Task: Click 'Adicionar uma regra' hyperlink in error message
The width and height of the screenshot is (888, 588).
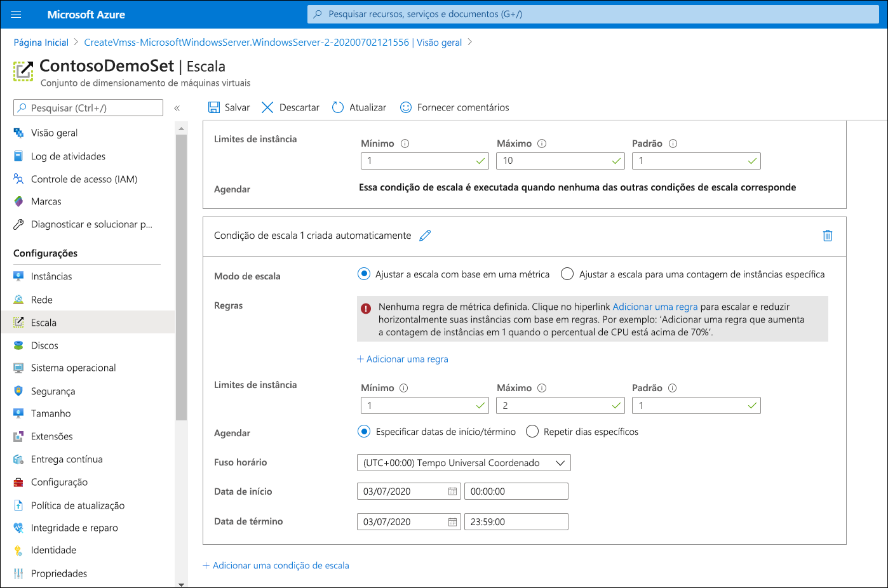Action: coord(655,307)
